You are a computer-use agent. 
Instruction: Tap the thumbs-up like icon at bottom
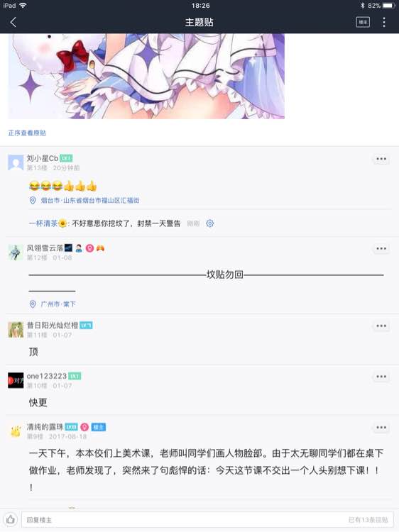[11, 519]
